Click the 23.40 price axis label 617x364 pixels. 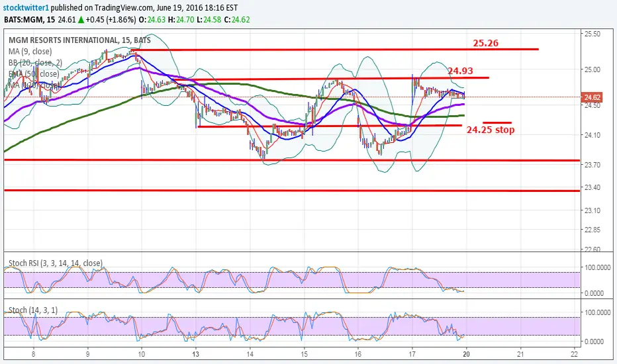(593, 187)
